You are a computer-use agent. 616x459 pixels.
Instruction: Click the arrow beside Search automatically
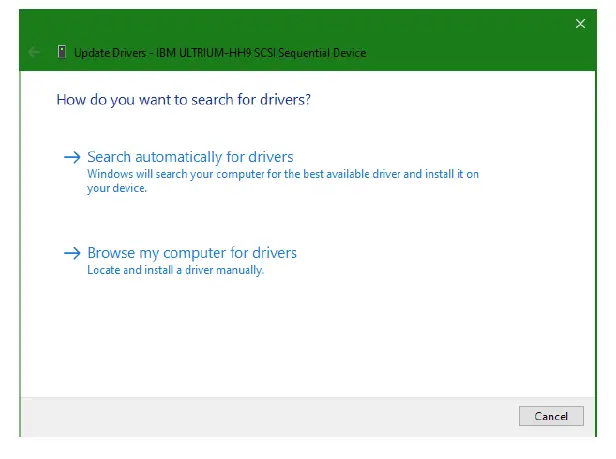pos(72,157)
